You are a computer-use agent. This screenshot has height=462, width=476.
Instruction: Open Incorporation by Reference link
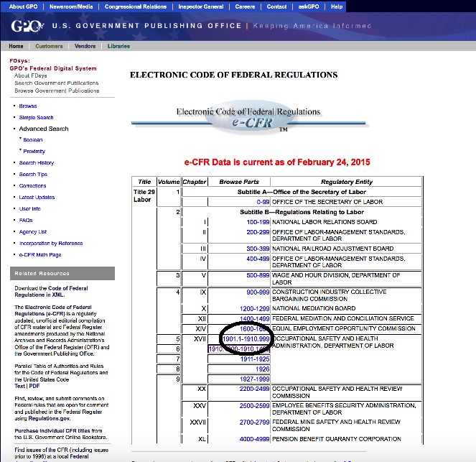(x=51, y=244)
